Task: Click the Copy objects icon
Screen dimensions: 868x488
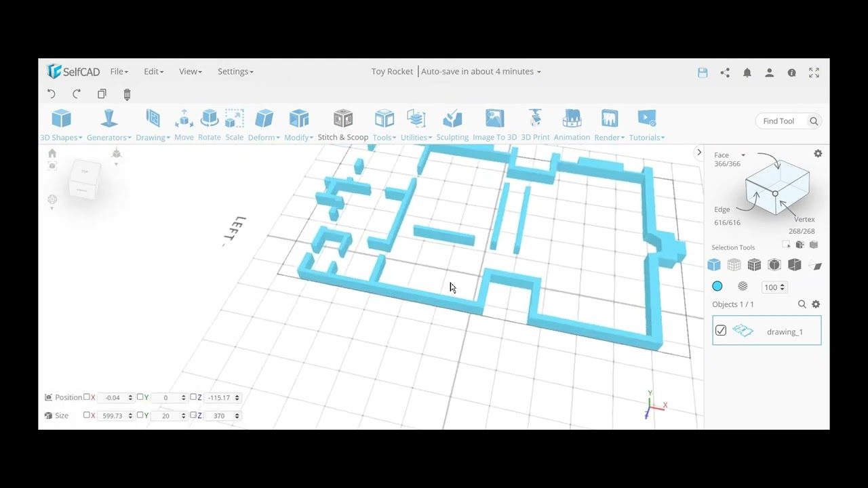Action: [x=102, y=94]
